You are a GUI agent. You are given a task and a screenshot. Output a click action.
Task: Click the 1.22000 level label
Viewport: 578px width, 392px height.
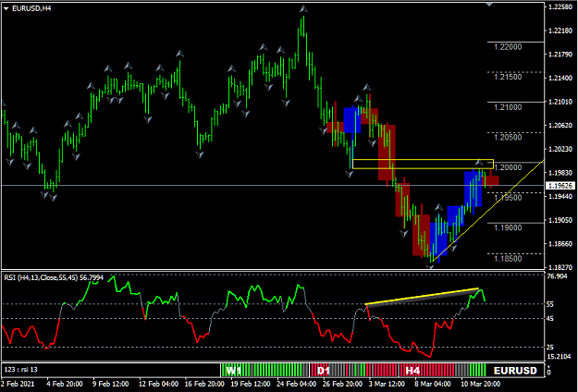(508, 47)
